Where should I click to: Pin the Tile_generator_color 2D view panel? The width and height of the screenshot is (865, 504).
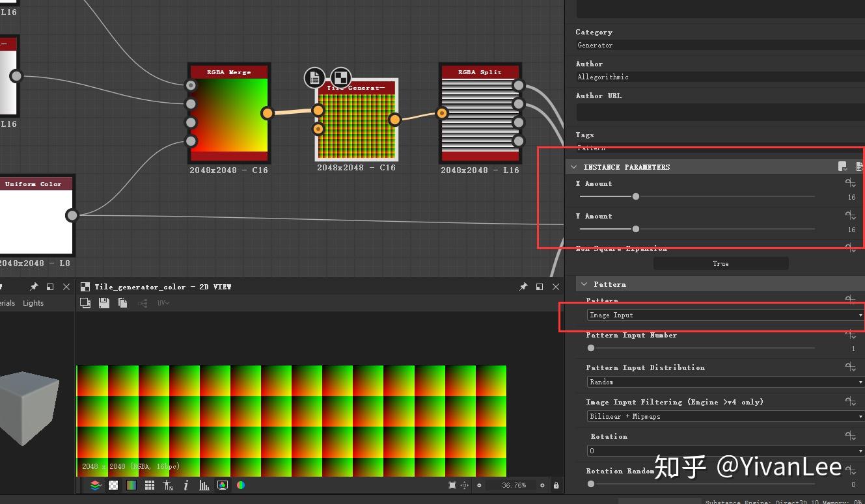[523, 287]
